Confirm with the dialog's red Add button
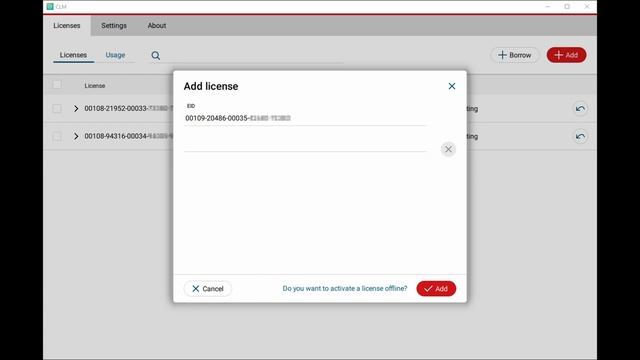 pos(436,289)
